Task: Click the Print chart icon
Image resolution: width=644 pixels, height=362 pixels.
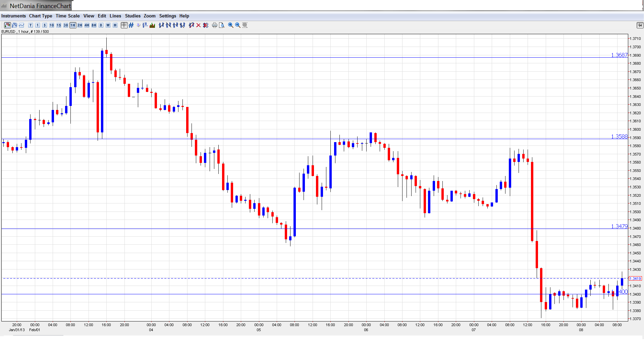Action: 215,25
